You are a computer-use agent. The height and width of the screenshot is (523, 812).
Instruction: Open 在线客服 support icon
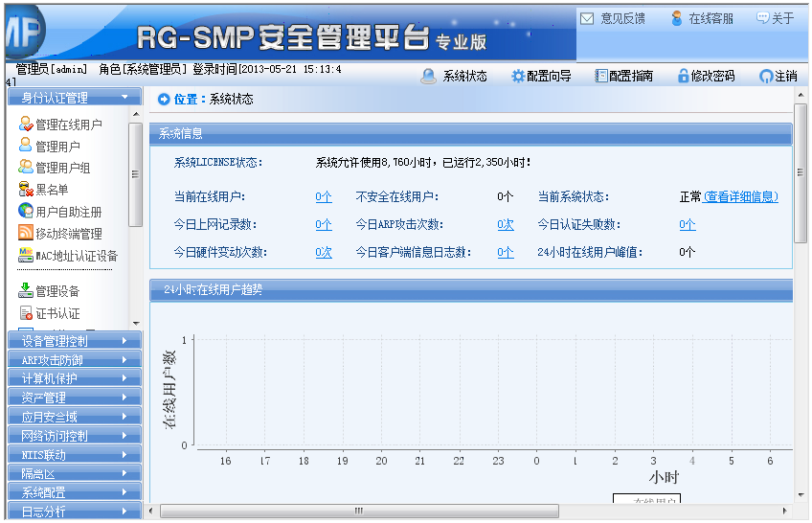click(x=676, y=18)
